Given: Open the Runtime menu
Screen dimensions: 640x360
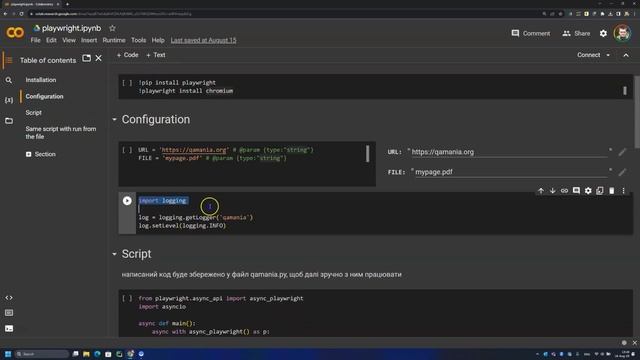Looking at the screenshot, I should (114, 40).
